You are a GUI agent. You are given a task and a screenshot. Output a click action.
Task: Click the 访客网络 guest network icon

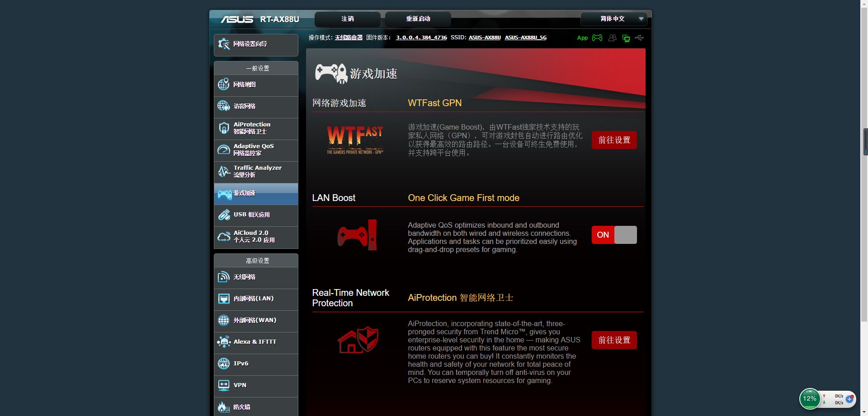pos(224,106)
